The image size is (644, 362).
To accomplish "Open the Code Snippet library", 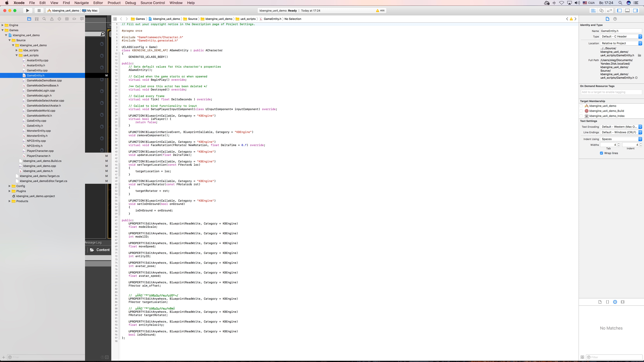I will [x=608, y=302].
